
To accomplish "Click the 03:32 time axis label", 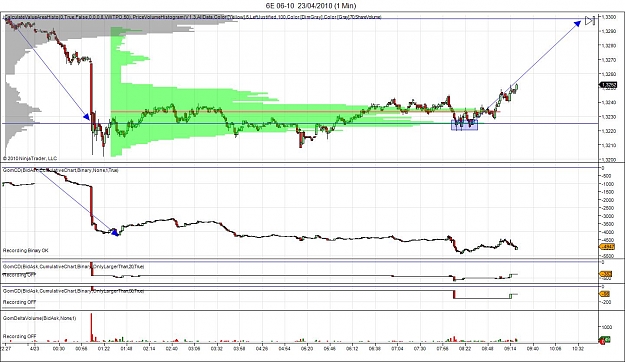I will (216, 349).
